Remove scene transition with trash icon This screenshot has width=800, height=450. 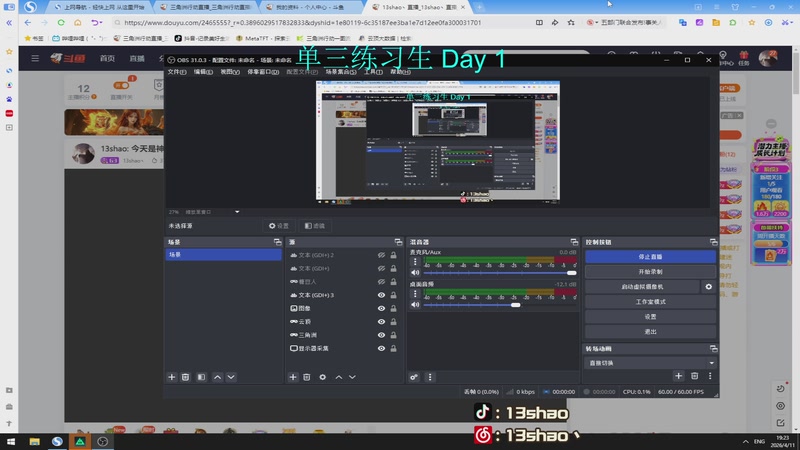click(x=694, y=376)
